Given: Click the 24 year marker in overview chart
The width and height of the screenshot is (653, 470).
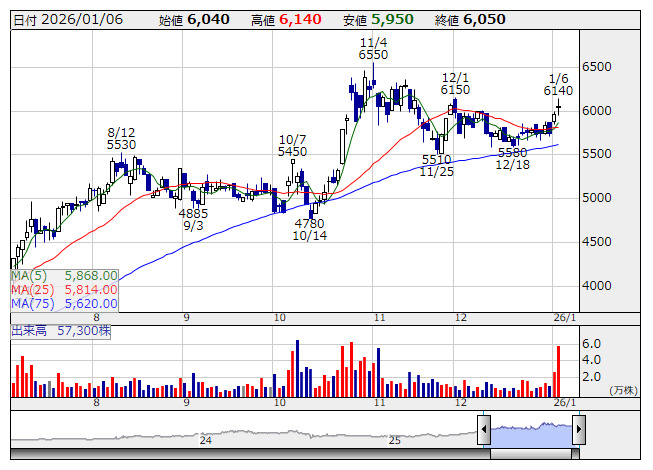Looking at the screenshot, I should pos(206,440).
